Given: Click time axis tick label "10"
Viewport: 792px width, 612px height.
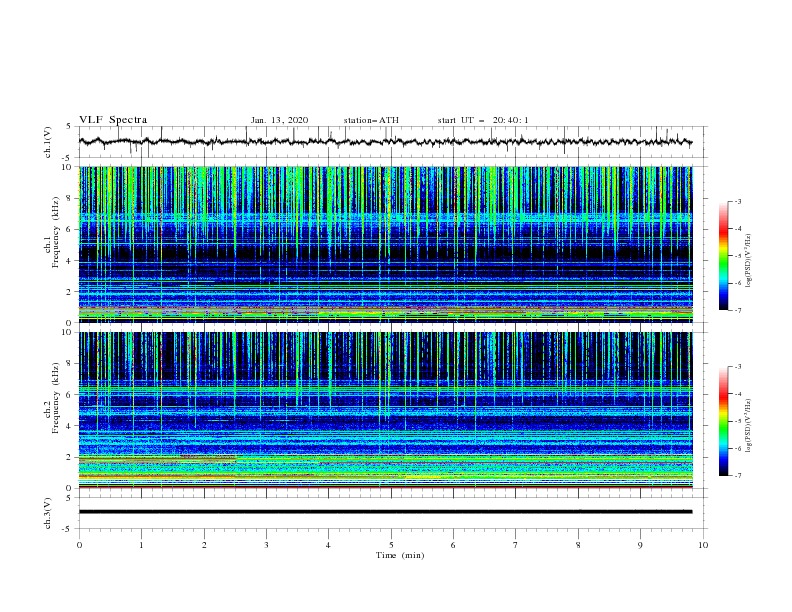Looking at the screenshot, I should pos(703,545).
